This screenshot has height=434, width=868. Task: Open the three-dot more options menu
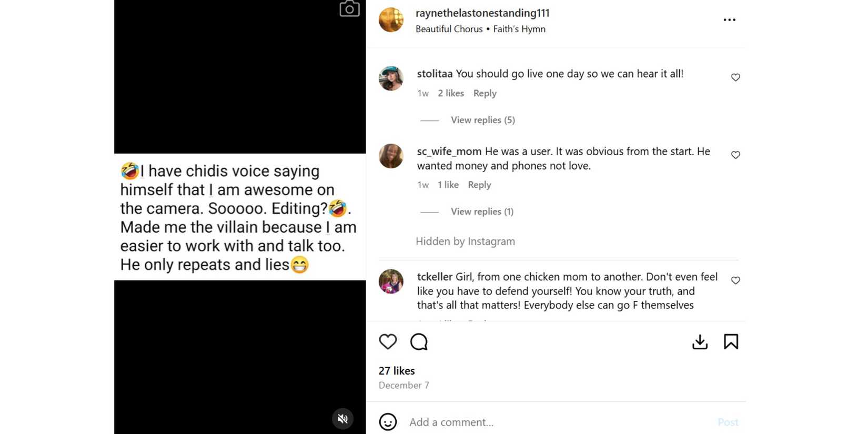pyautogui.click(x=729, y=20)
